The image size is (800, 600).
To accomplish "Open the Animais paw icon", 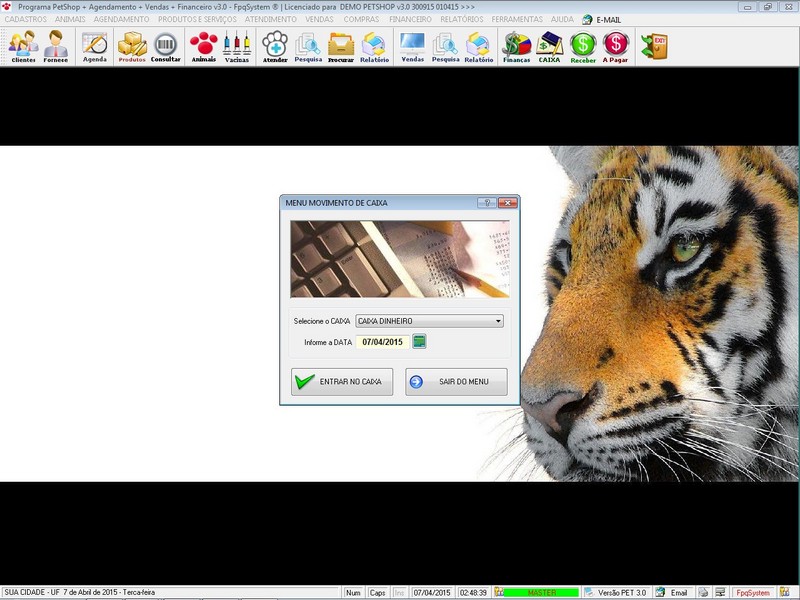I will pos(203,46).
